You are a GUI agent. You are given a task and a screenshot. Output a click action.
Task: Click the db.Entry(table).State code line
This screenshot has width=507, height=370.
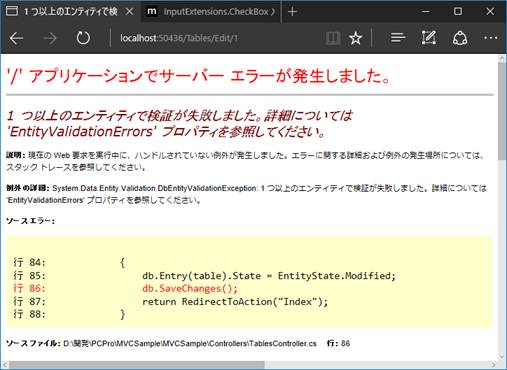(269, 276)
